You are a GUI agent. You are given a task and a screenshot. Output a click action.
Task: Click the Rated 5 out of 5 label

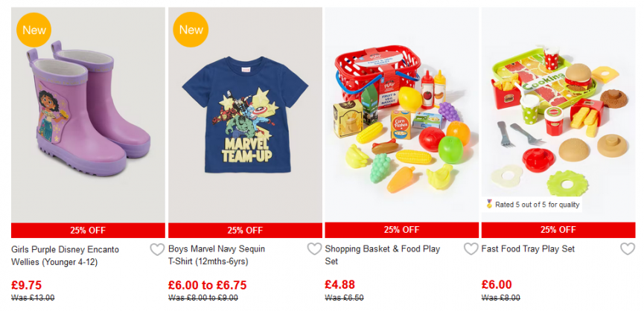[x=537, y=205]
